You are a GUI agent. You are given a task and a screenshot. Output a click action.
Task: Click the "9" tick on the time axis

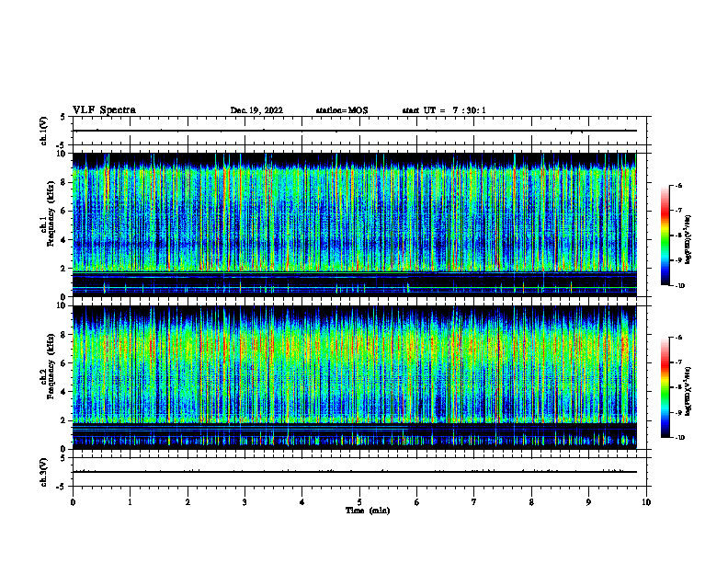tap(588, 502)
